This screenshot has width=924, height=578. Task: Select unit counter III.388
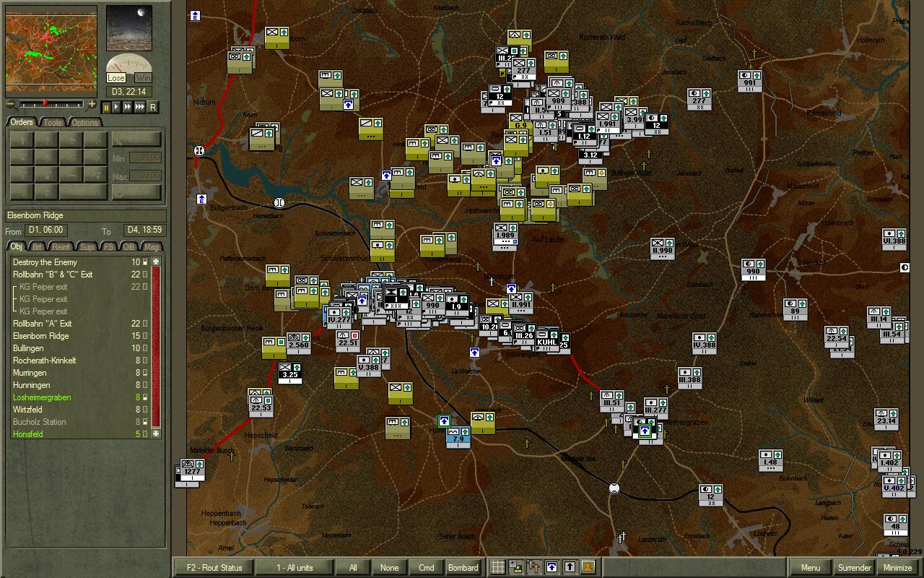[x=690, y=378]
